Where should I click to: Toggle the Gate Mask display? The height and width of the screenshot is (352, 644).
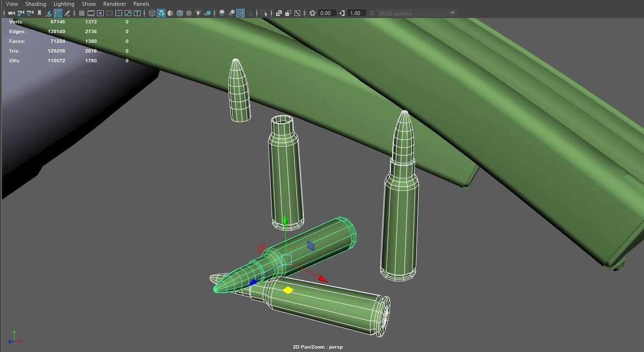(110, 13)
